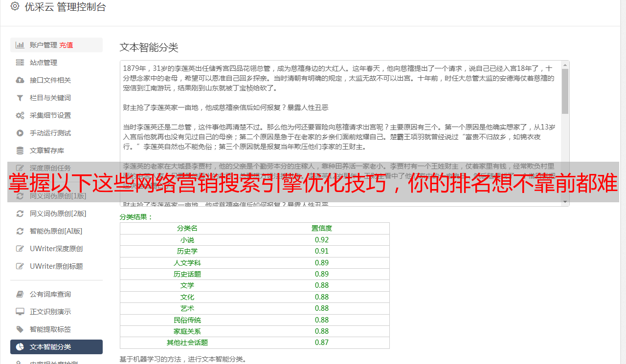Click the tag icon for 智能提取标签
The image size is (626, 364).
click(x=20, y=329)
